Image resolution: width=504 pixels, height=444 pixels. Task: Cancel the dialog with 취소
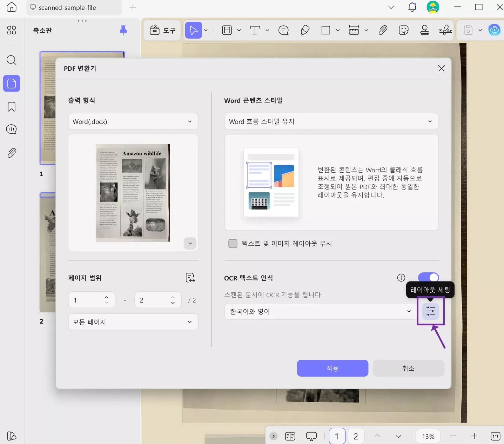pyautogui.click(x=408, y=368)
